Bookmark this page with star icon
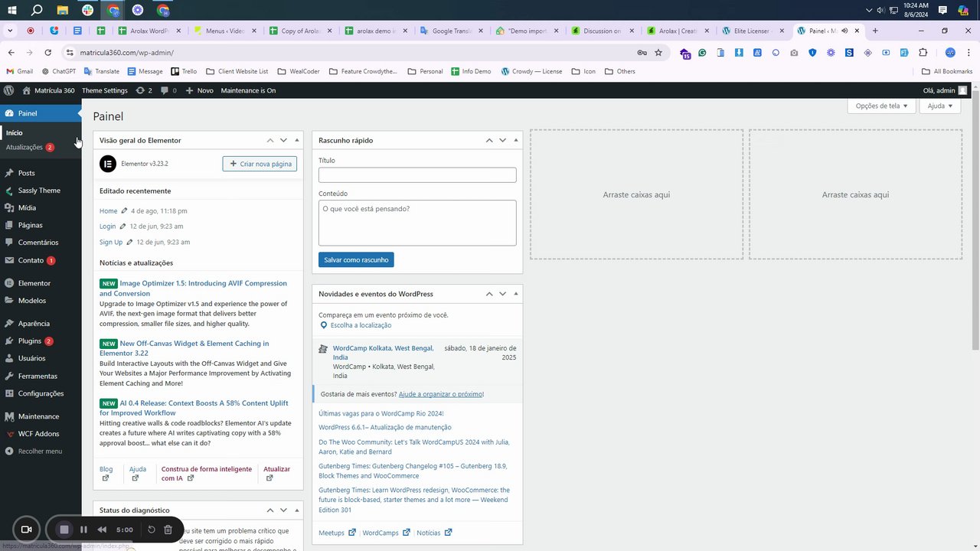This screenshot has width=980, height=551. [658, 53]
